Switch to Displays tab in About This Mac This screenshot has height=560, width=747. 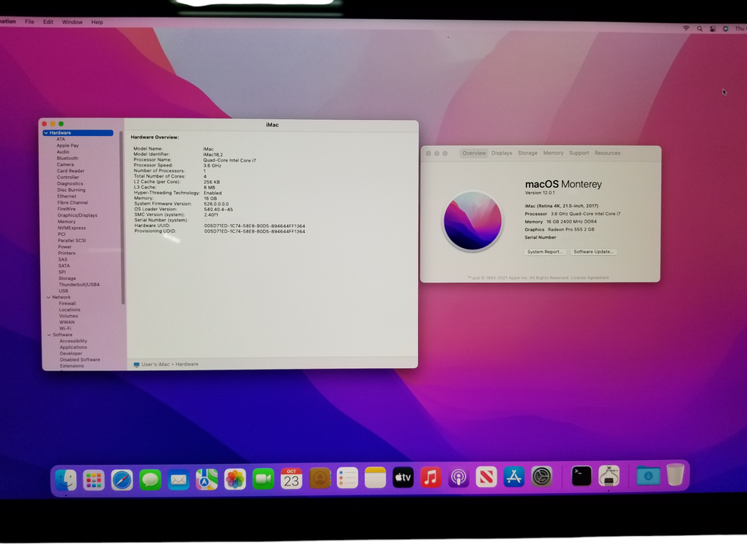point(502,154)
